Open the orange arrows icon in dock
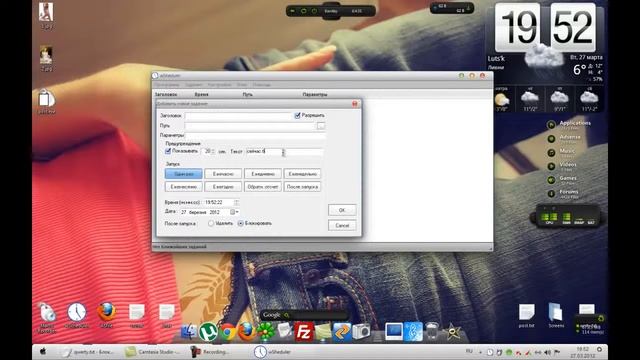Screen dimensions: 640x360 point(342,332)
